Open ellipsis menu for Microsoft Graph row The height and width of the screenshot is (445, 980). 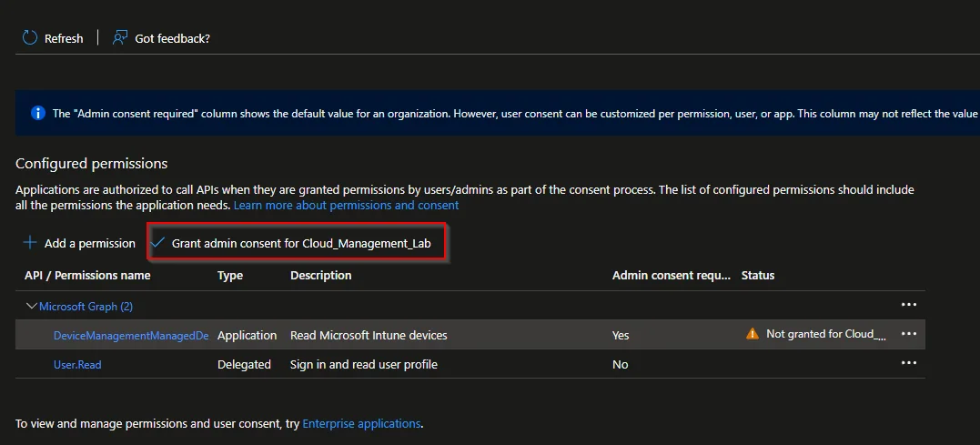click(x=908, y=304)
